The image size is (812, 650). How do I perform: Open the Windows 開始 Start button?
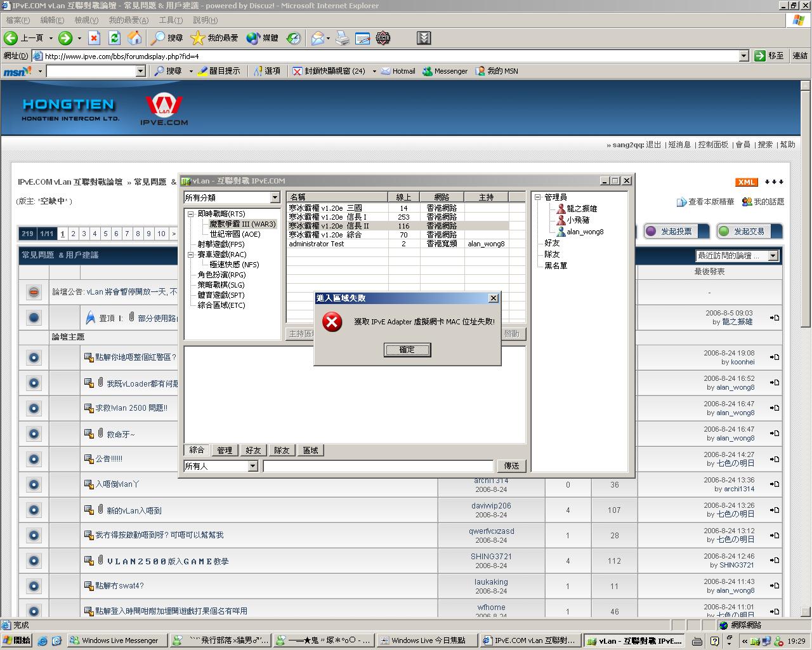(16, 640)
